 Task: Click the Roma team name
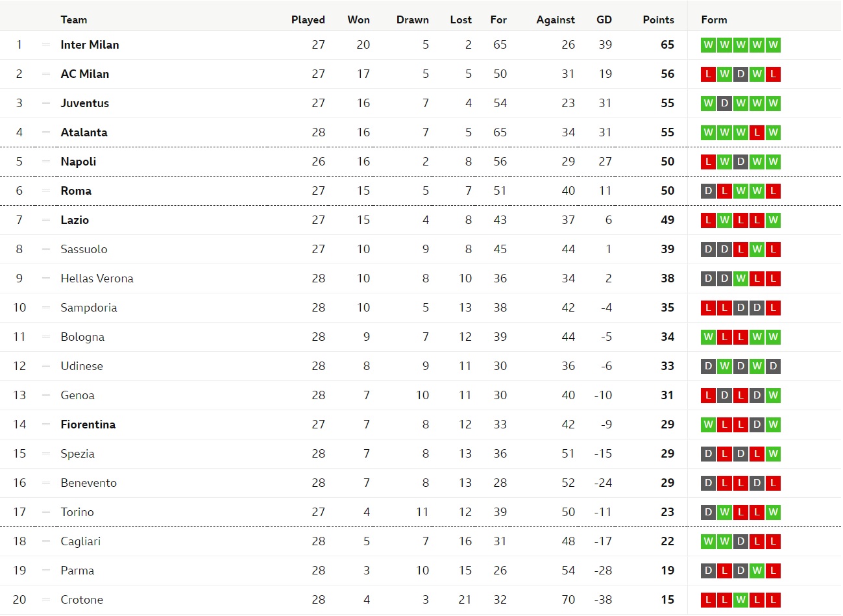(x=76, y=191)
